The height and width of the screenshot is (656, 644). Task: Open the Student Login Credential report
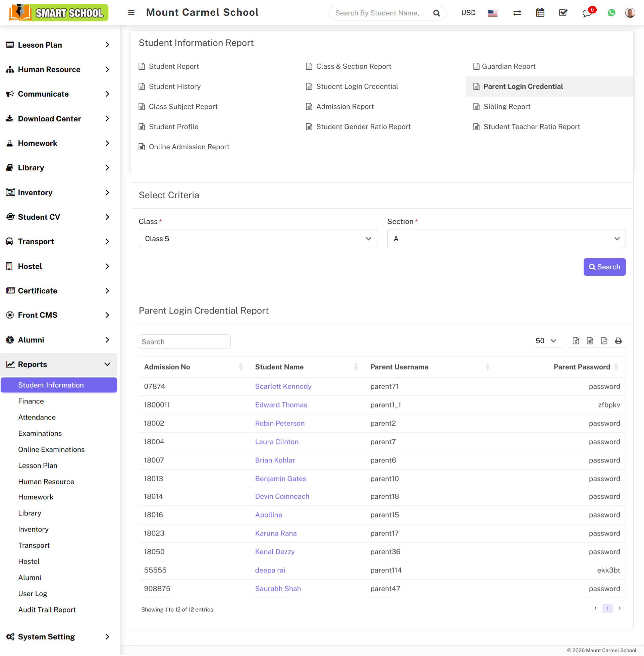coord(357,87)
